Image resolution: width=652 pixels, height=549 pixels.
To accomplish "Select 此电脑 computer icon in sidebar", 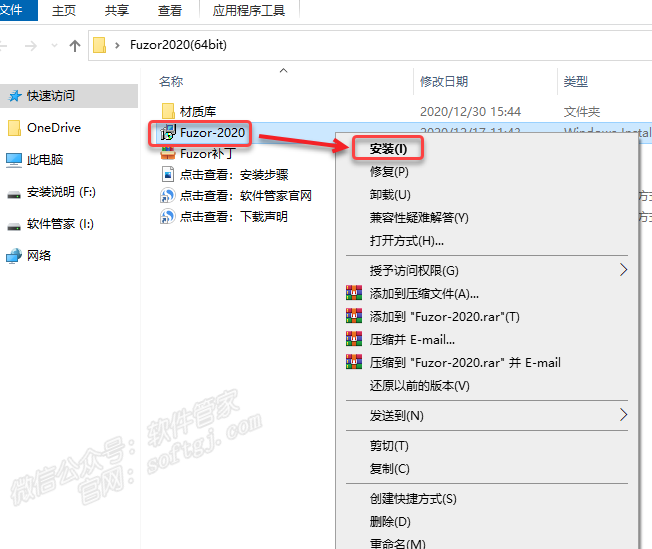I will 14,160.
